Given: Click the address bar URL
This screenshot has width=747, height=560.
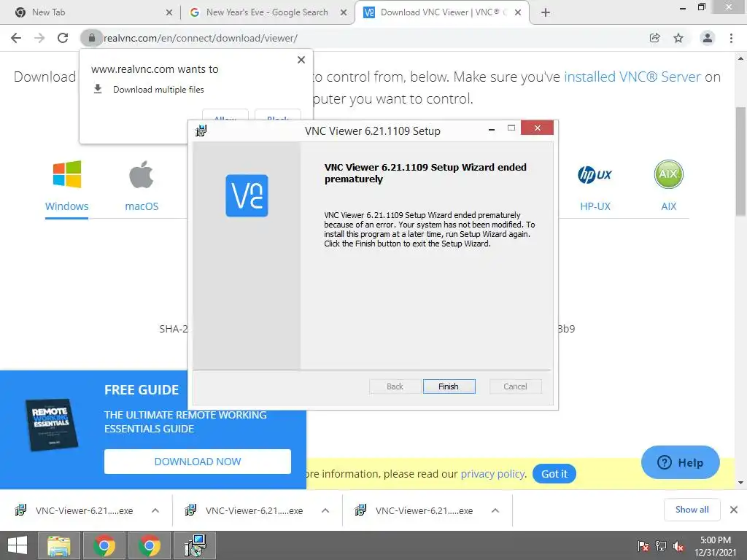Looking at the screenshot, I should pyautogui.click(x=201, y=38).
